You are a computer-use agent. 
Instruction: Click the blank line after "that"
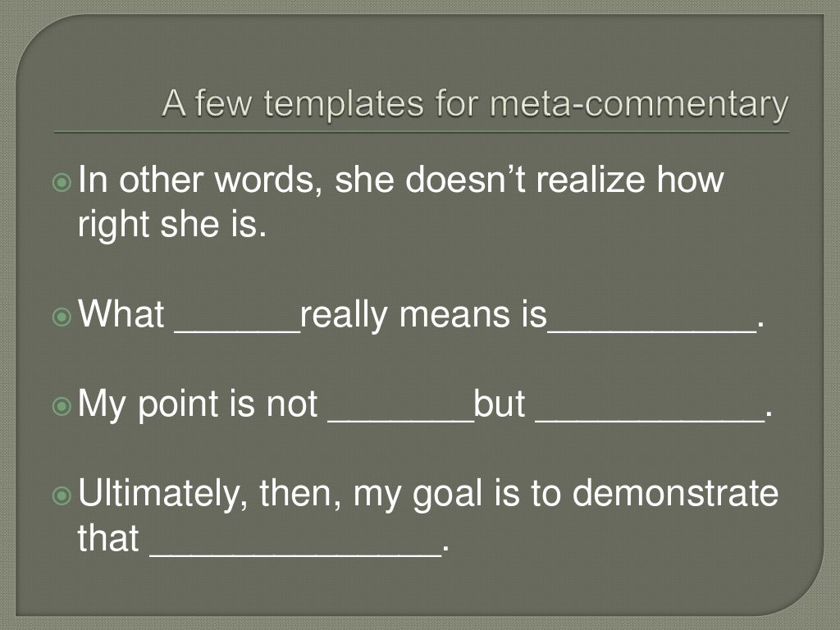click(x=294, y=552)
